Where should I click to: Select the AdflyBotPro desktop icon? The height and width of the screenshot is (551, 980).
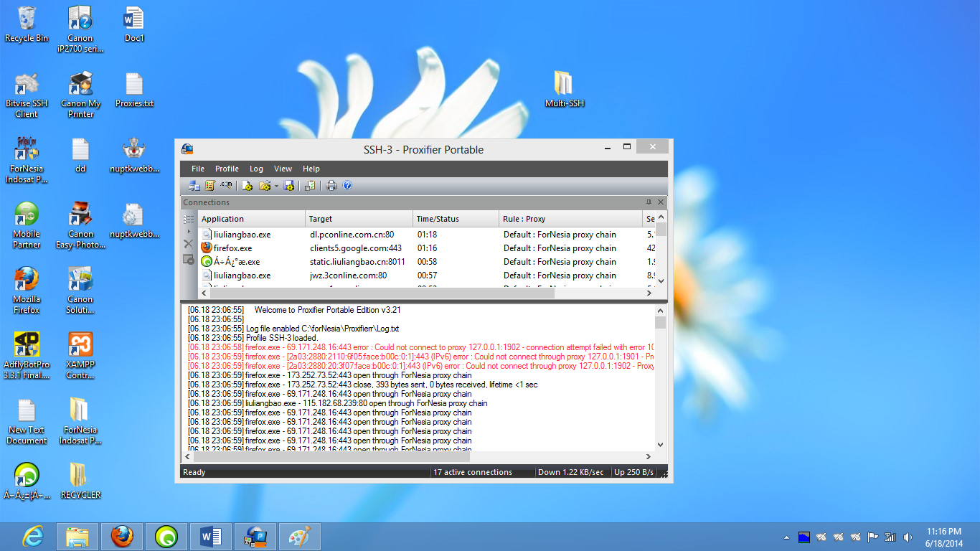click(27, 356)
